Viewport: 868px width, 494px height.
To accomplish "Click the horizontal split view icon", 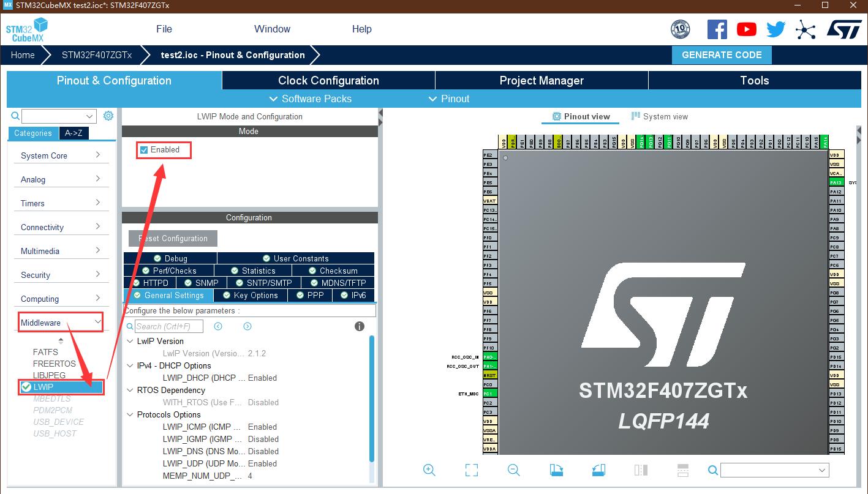I will click(683, 470).
